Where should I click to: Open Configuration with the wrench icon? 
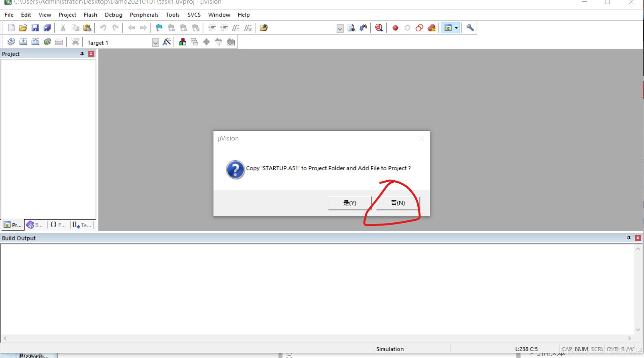coord(470,28)
